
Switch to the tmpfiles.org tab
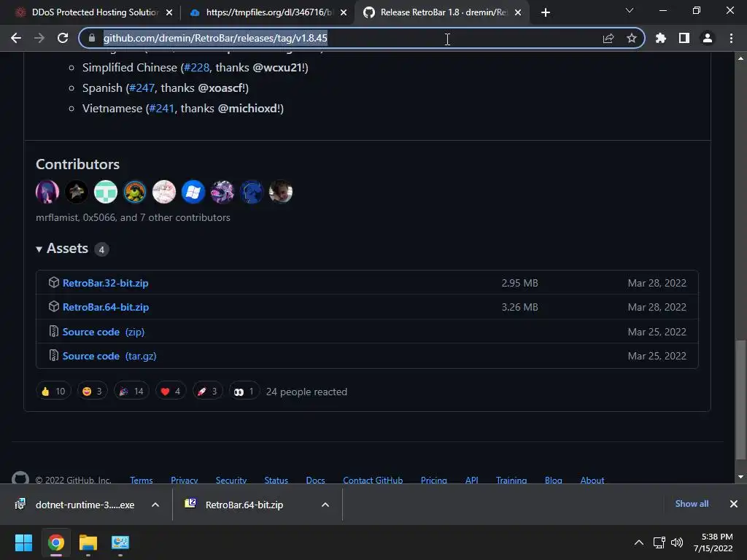coord(268,12)
